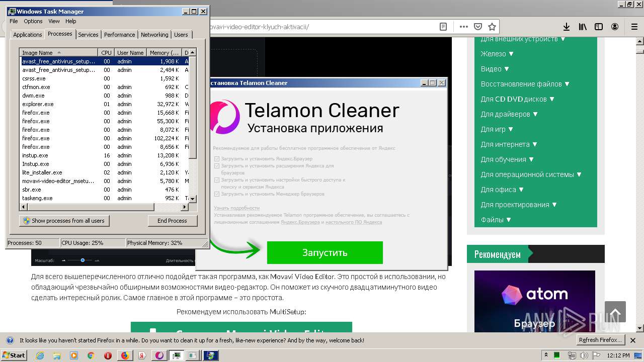Open Task Manager View menu

pyautogui.click(x=54, y=21)
